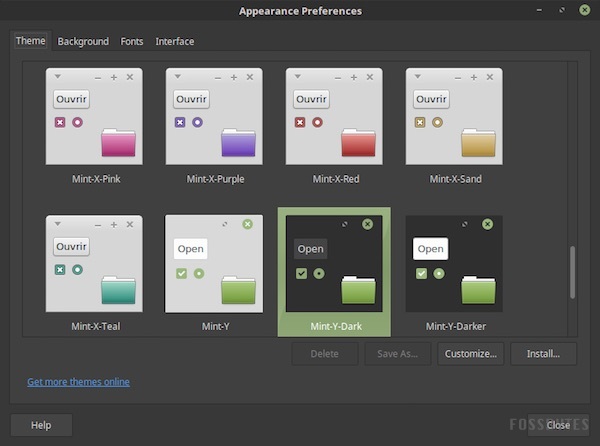The height and width of the screenshot is (446, 600).
Task: Click the teal checkbox in Mint-X-Teal preview
Action: (60, 270)
